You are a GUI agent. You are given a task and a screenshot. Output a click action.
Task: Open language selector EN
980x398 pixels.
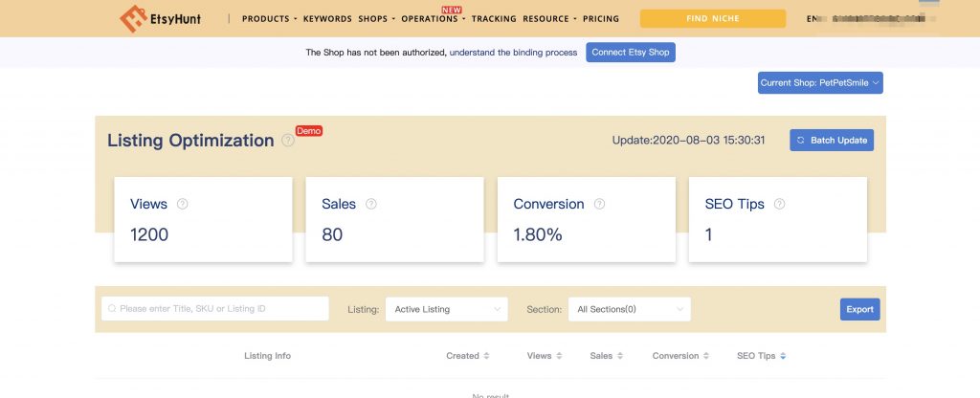(813, 19)
